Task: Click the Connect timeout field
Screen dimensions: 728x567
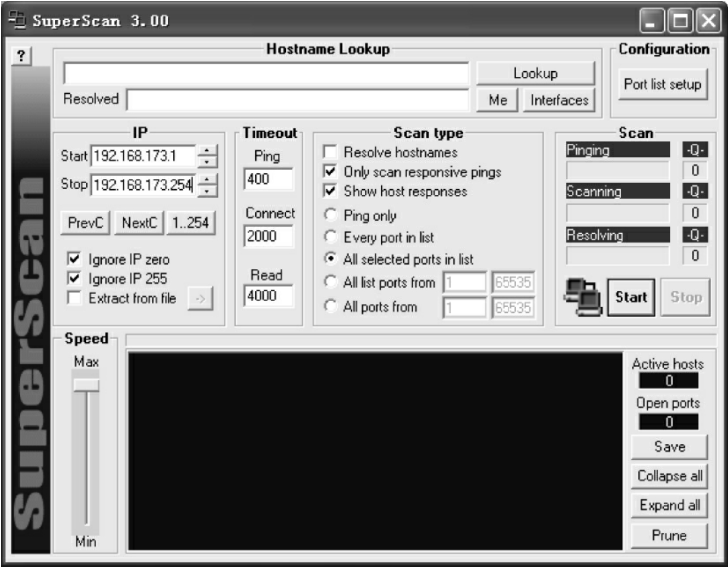Action: 268,236
